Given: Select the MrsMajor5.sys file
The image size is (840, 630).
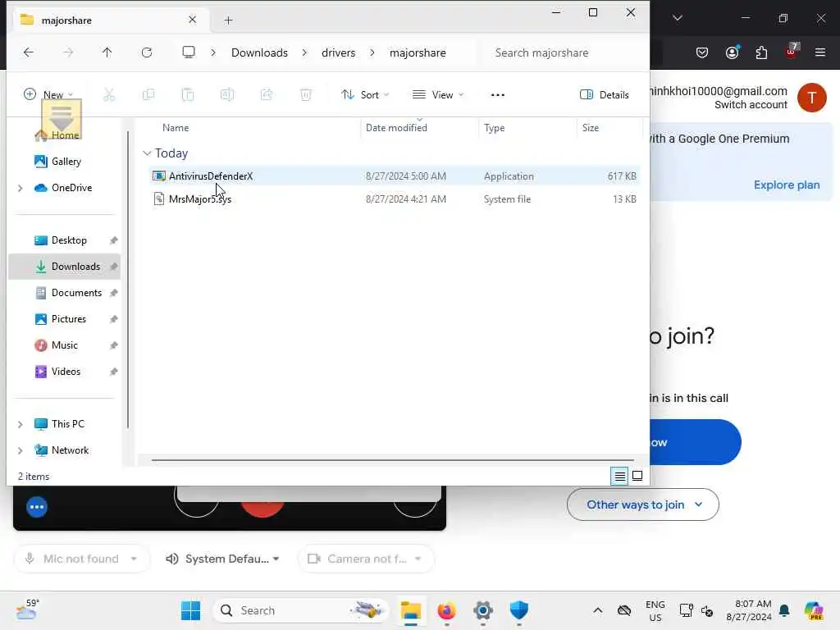Looking at the screenshot, I should coord(394,199).
